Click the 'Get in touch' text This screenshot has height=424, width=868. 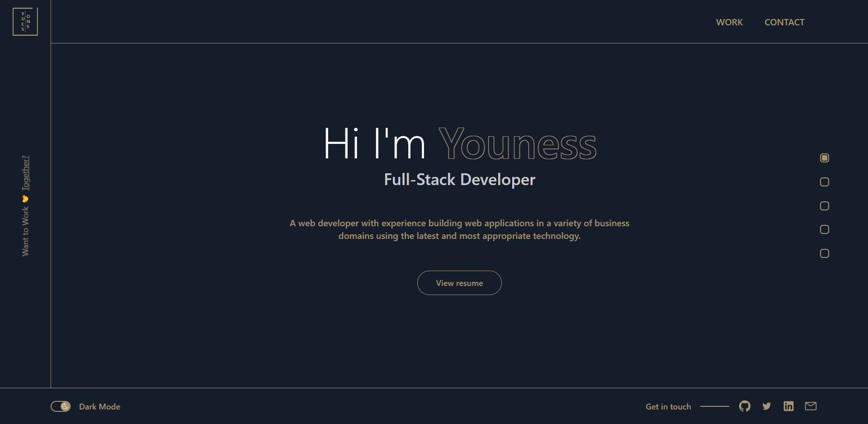click(x=668, y=406)
